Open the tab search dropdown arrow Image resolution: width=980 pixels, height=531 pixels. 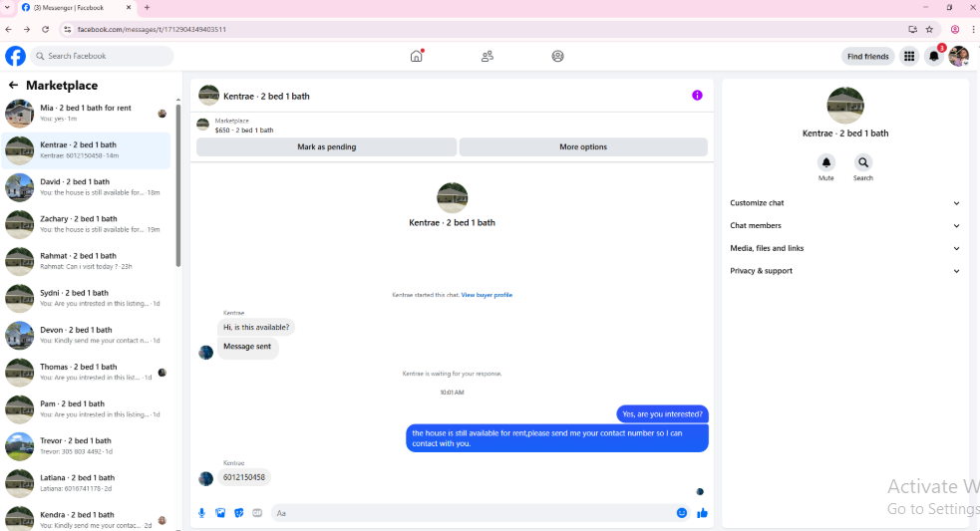[x=7, y=8]
